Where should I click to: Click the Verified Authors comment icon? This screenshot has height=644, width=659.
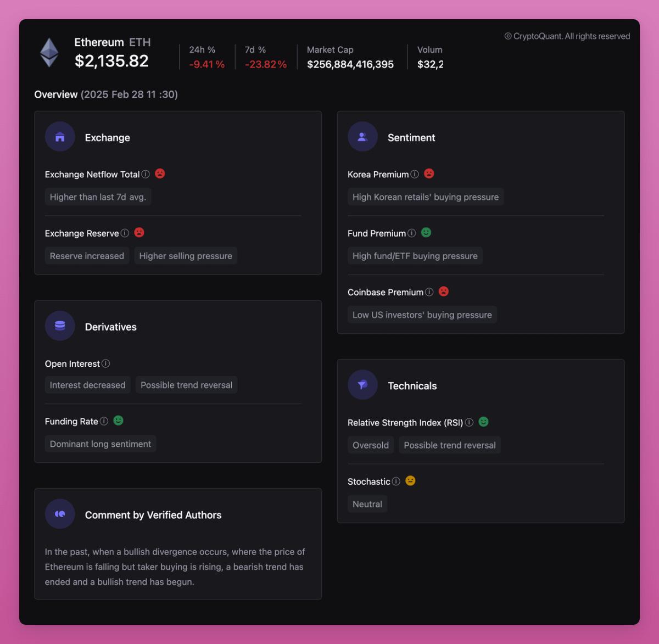coord(60,514)
